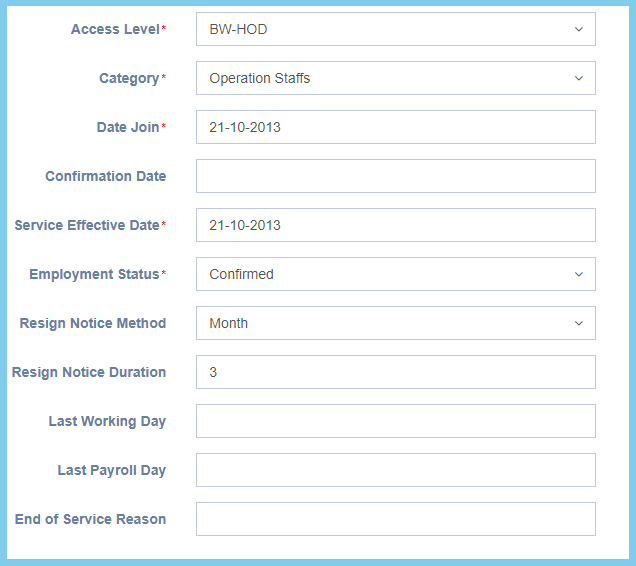Focus the Date Join input field
This screenshot has width=636, height=566.
[x=395, y=127]
